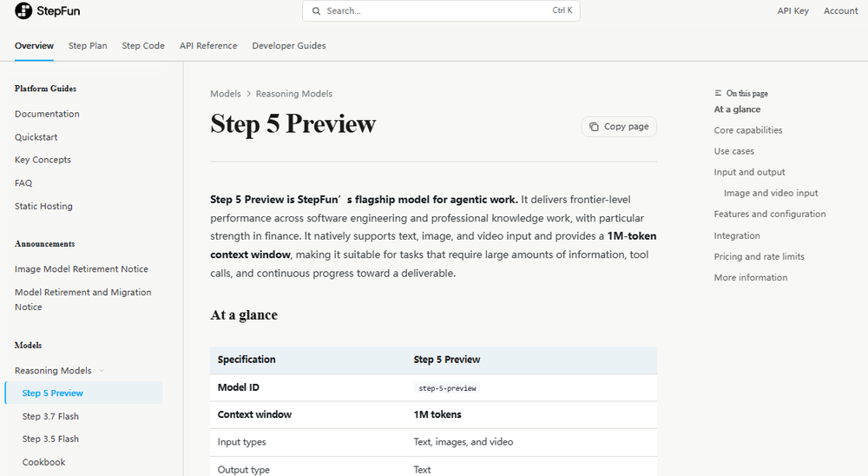Image resolution: width=868 pixels, height=476 pixels.
Task: Jump to Input and output section
Action: (x=750, y=172)
